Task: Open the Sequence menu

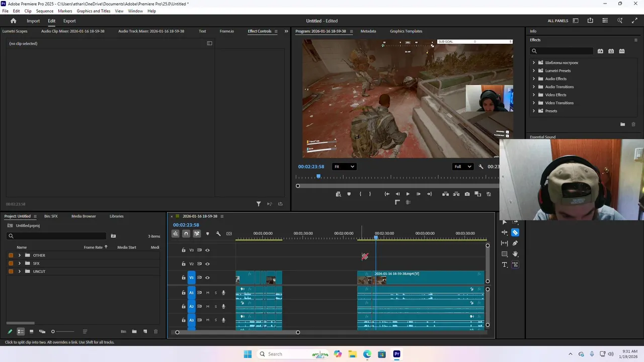Action: click(44, 11)
